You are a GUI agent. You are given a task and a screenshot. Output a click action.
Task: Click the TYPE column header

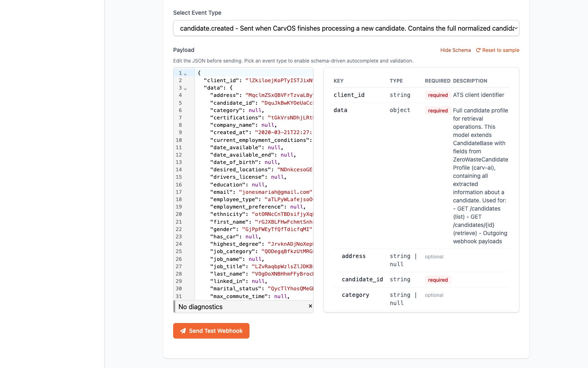pyautogui.click(x=396, y=81)
